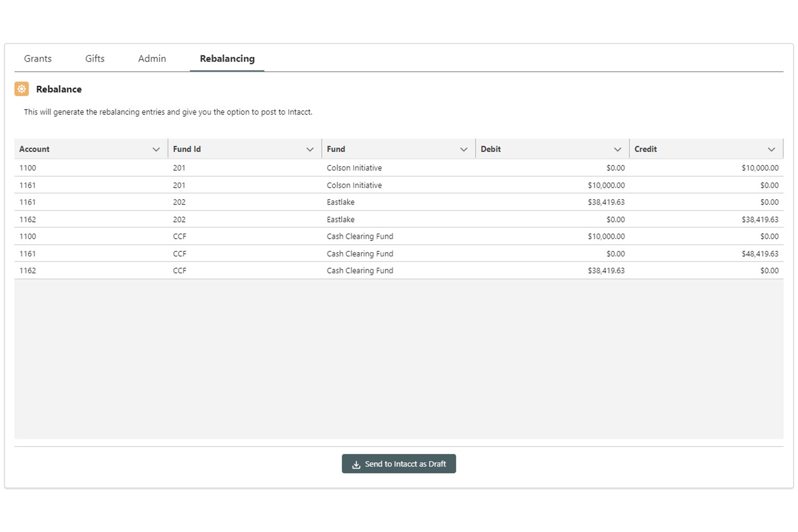Select the Rebalancing tab

click(x=227, y=59)
